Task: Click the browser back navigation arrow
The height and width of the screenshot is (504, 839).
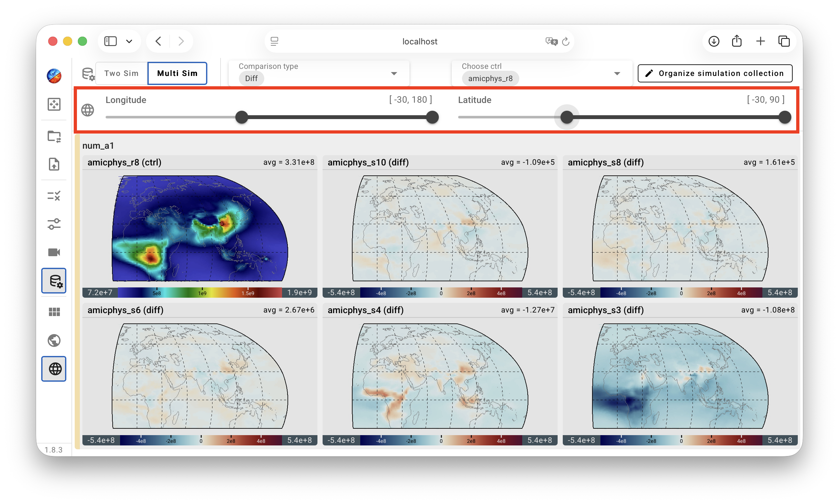Action: pos(158,42)
